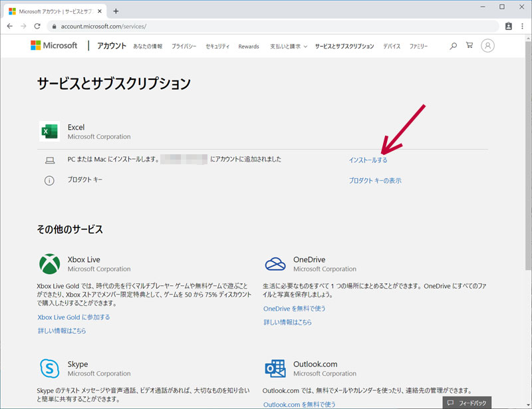
Task: Open the search magnifier icon
Action: click(453, 46)
